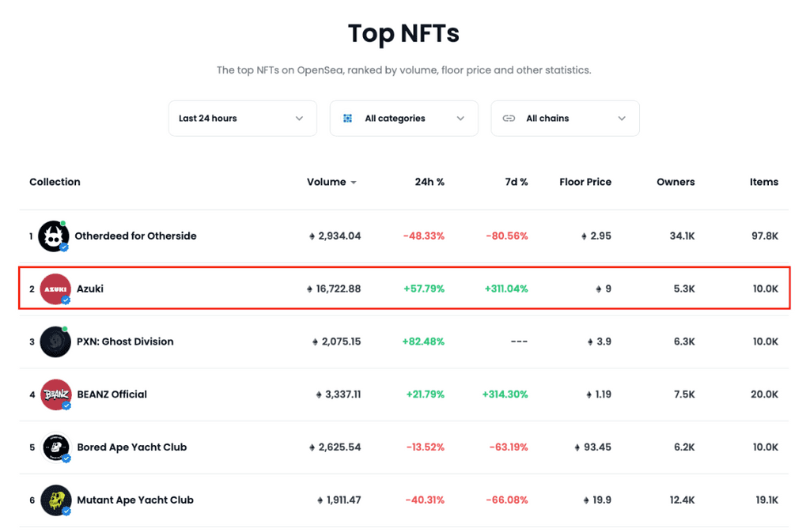Sort by the Volume column header
810x532 pixels.
point(327,182)
